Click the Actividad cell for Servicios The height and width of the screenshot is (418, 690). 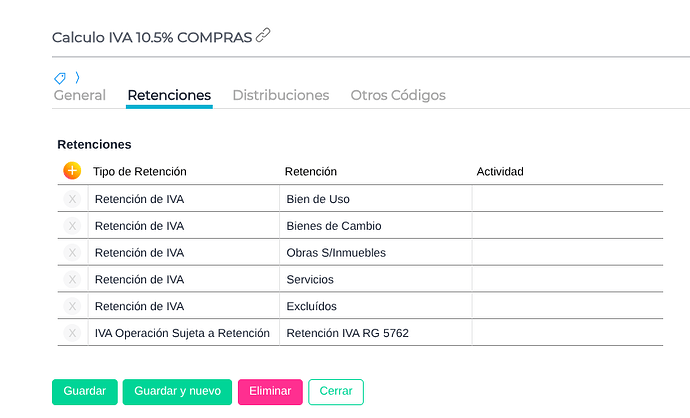click(x=566, y=279)
